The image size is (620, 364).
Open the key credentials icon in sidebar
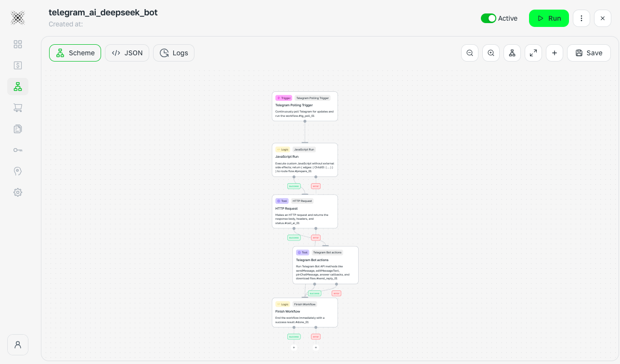18,150
